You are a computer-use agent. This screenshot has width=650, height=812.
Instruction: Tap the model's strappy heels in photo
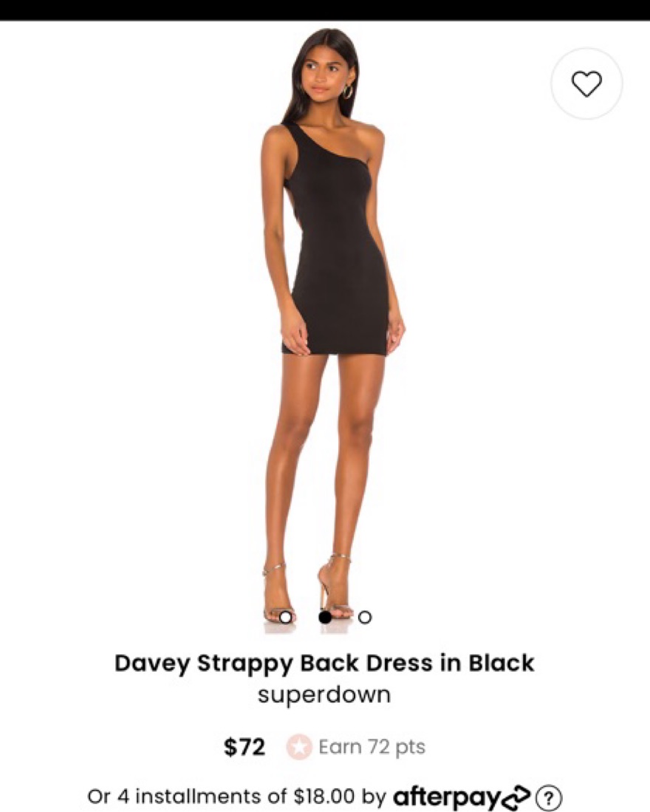[x=308, y=590]
